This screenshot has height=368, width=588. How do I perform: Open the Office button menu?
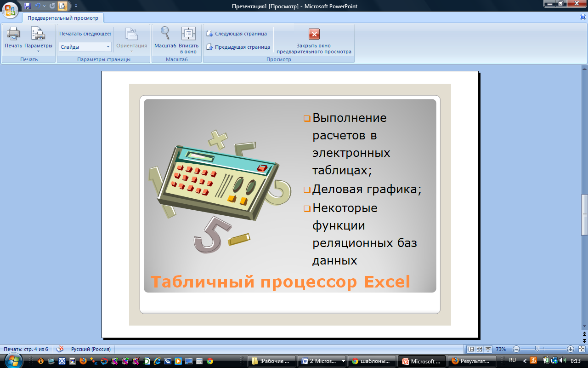coord(11,10)
